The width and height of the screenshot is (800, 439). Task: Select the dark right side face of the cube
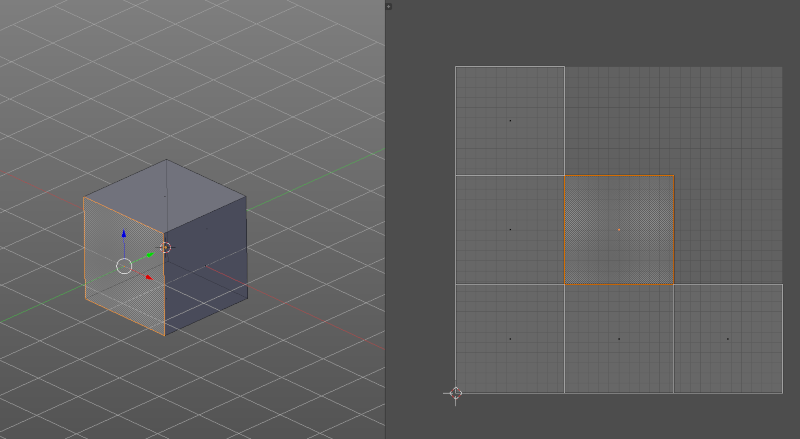[206, 265]
